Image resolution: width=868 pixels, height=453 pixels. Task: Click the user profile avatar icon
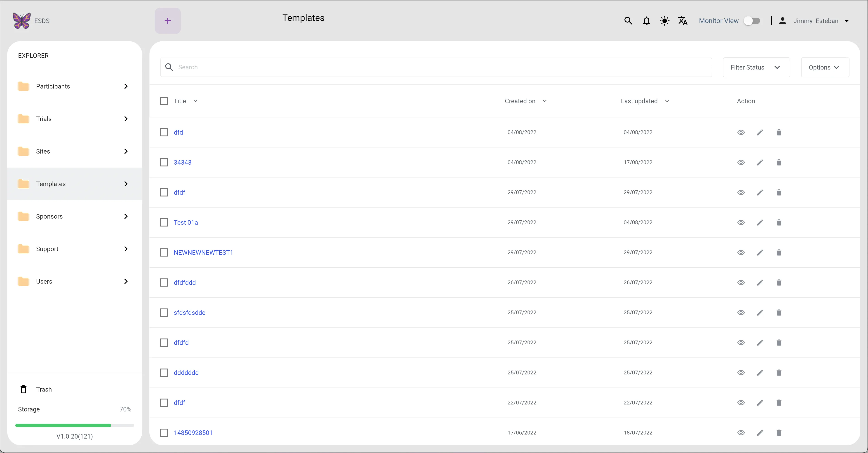pos(782,21)
